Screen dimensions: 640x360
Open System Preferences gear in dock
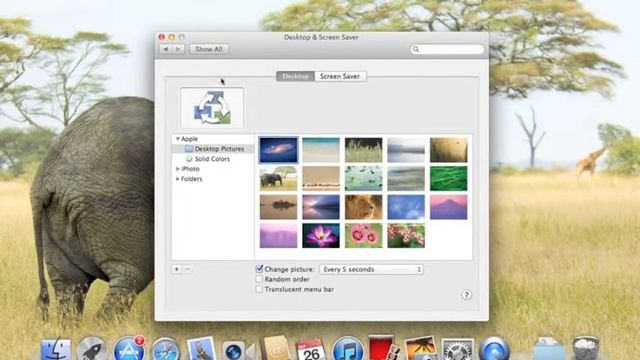tap(457, 350)
